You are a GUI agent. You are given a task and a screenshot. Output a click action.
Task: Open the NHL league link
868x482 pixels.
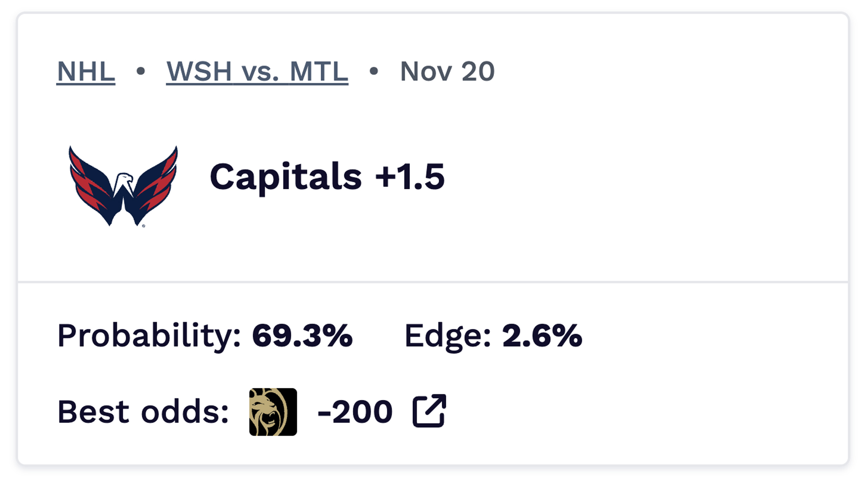[x=85, y=72]
